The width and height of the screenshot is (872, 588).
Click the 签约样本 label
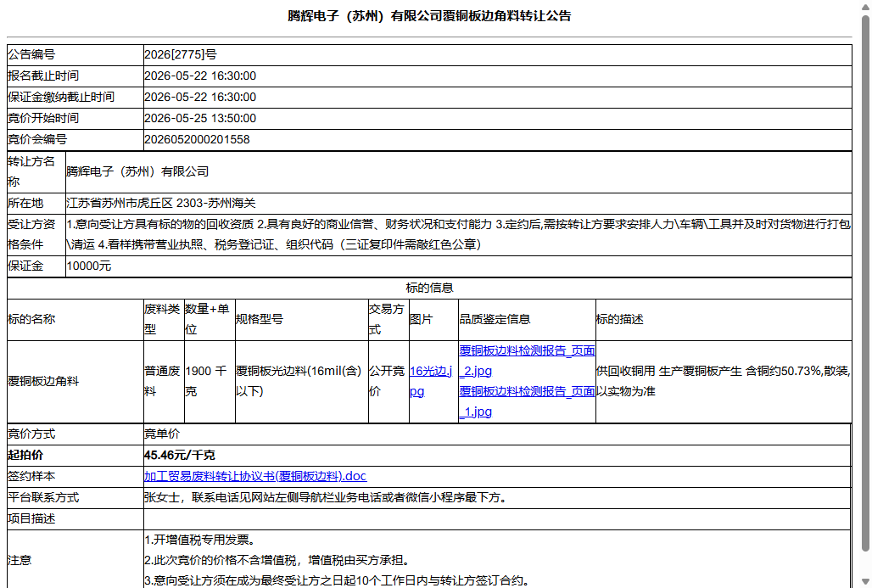[x=31, y=476]
